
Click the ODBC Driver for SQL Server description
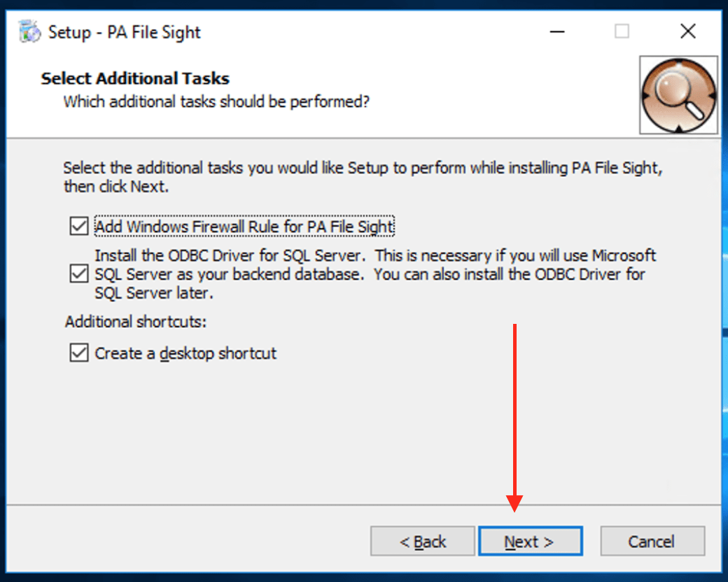(375, 274)
